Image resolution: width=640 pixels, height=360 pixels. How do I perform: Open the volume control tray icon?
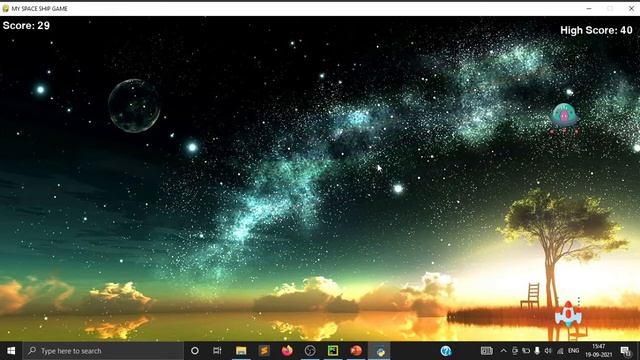(x=548, y=351)
